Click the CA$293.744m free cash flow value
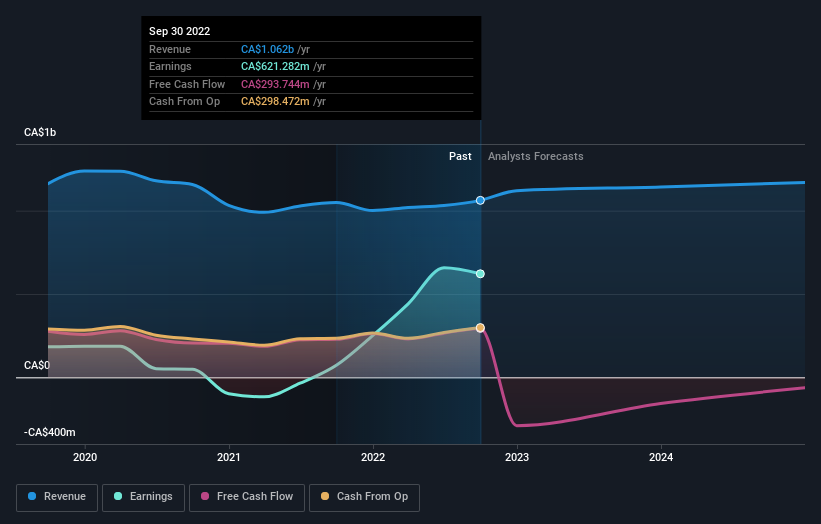This screenshot has width=821, height=524. tap(275, 84)
